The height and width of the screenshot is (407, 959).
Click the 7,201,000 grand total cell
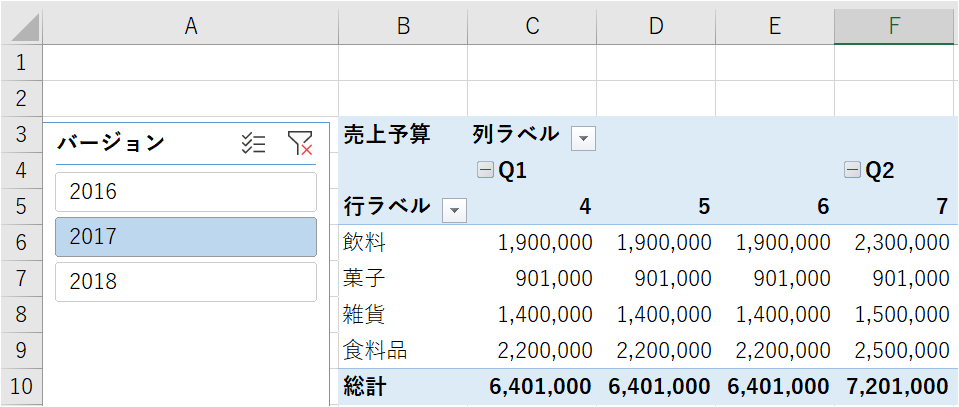click(898, 387)
